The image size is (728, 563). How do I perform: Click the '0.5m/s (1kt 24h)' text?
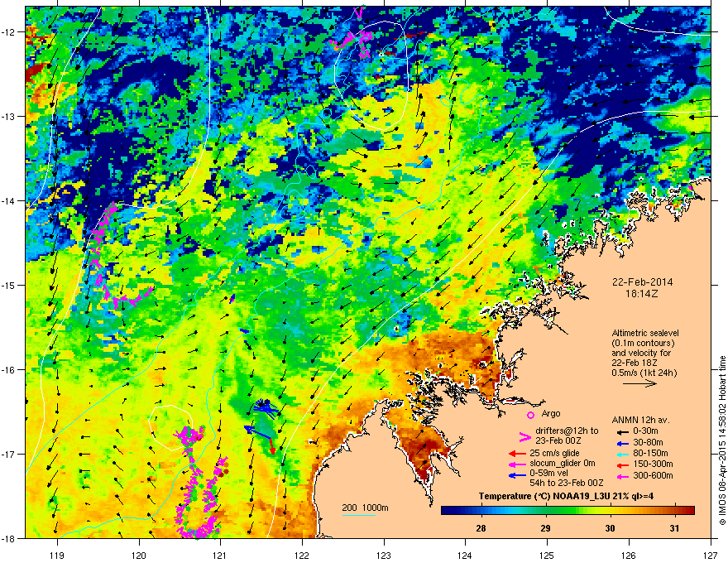(644, 373)
